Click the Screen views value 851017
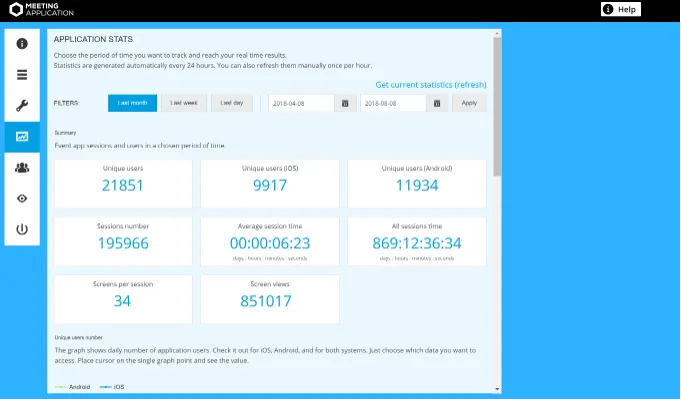Viewport: 681px width, 399px height. tap(266, 301)
